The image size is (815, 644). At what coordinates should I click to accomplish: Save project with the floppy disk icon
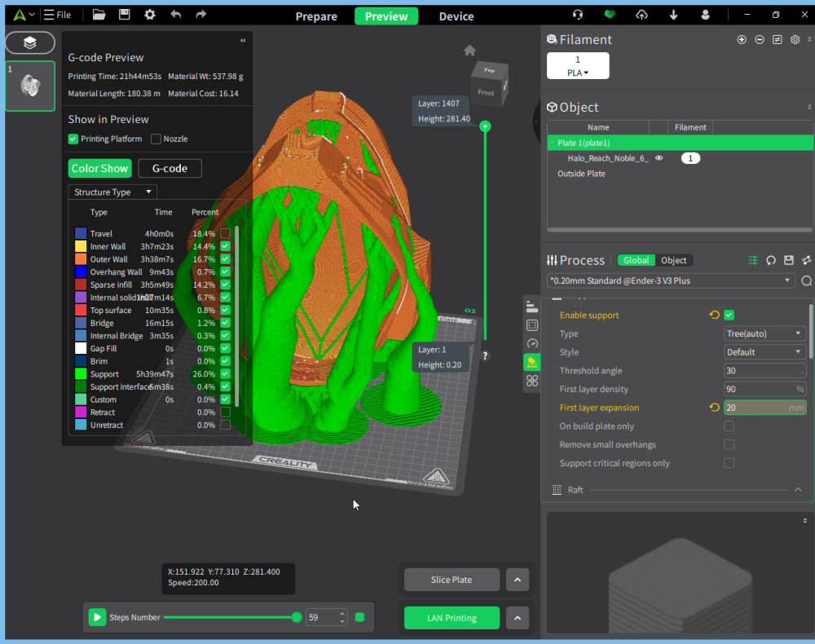[x=124, y=15]
